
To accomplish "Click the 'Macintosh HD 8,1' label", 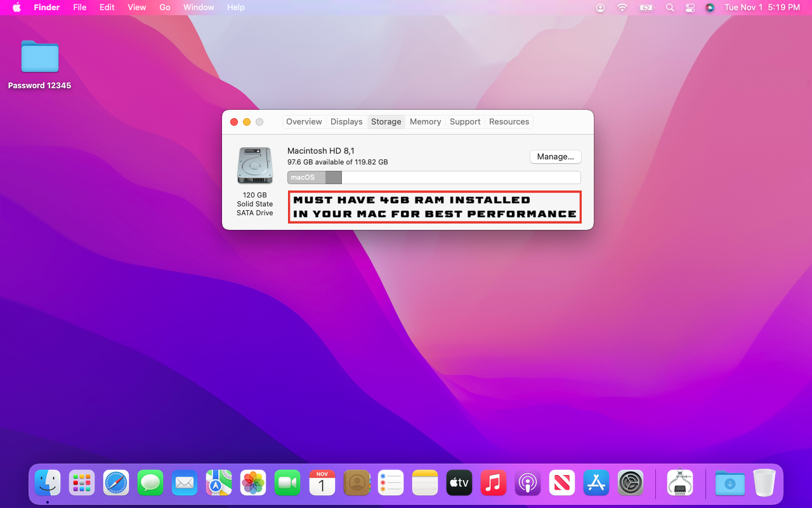I will tap(321, 150).
